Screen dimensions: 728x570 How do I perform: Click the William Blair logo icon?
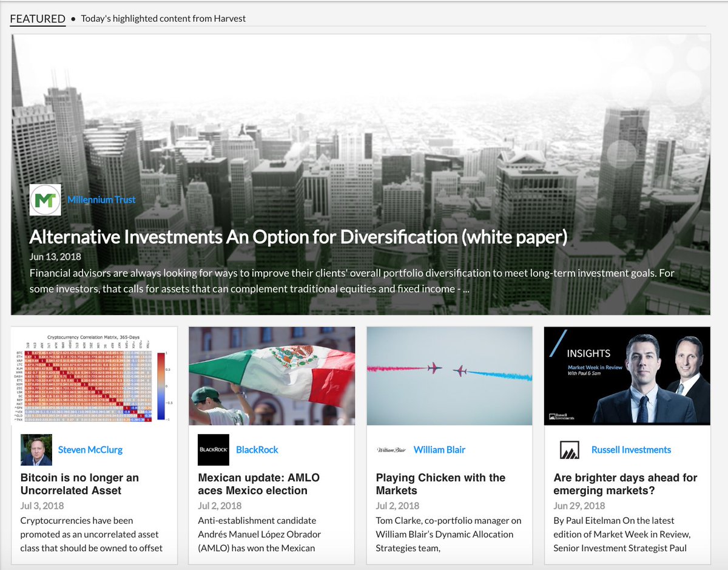(391, 450)
